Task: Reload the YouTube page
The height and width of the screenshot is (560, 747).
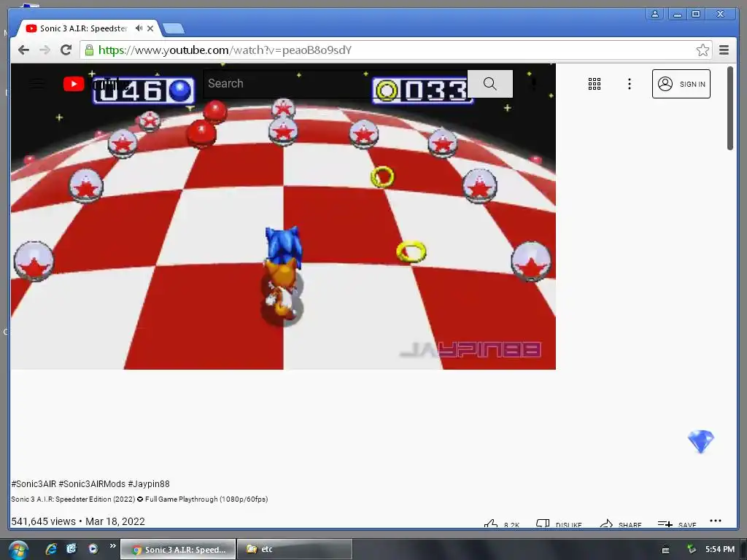Action: point(66,50)
